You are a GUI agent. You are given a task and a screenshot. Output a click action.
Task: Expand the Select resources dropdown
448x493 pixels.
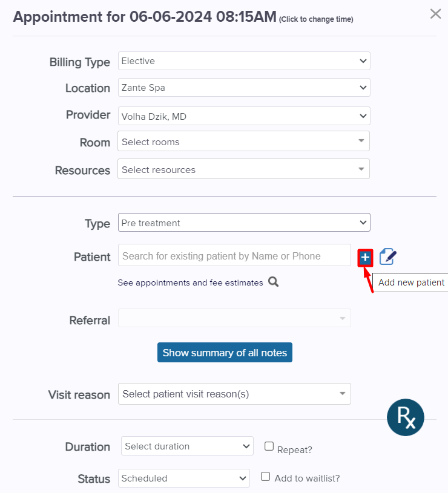point(243,169)
